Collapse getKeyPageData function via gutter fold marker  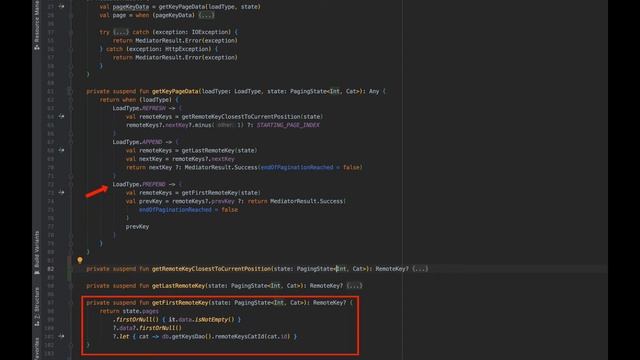coord(71,91)
